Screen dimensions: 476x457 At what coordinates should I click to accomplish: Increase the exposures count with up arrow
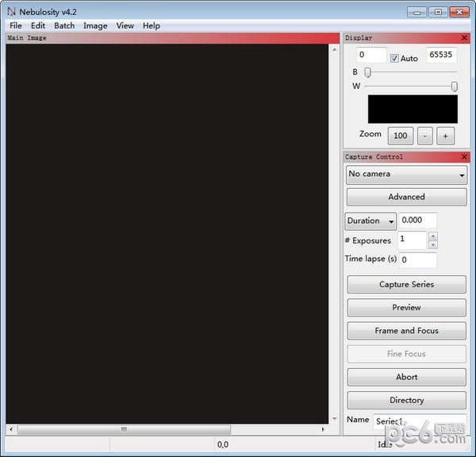click(433, 236)
